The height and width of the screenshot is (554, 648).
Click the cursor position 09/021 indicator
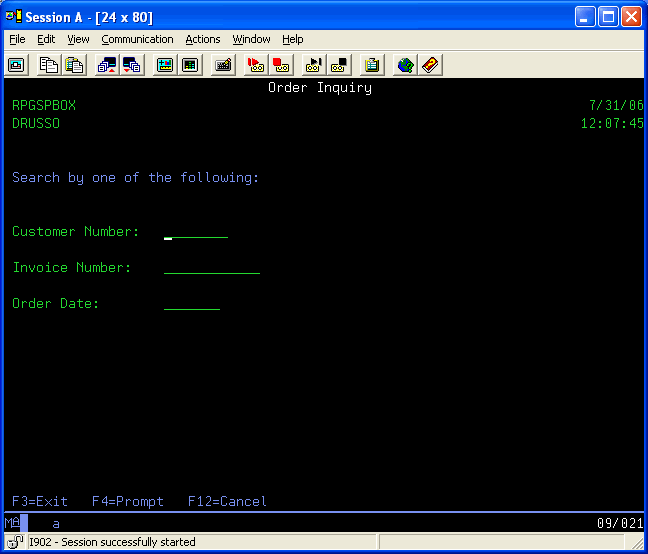click(x=620, y=523)
